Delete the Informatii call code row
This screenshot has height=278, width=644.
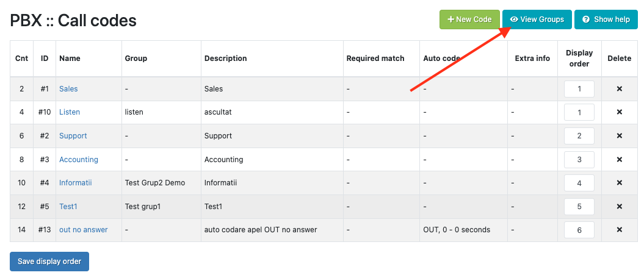[619, 183]
